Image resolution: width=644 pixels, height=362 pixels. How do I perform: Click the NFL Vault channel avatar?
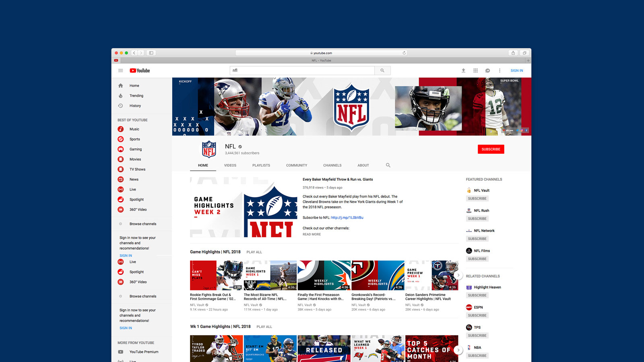coord(469,191)
